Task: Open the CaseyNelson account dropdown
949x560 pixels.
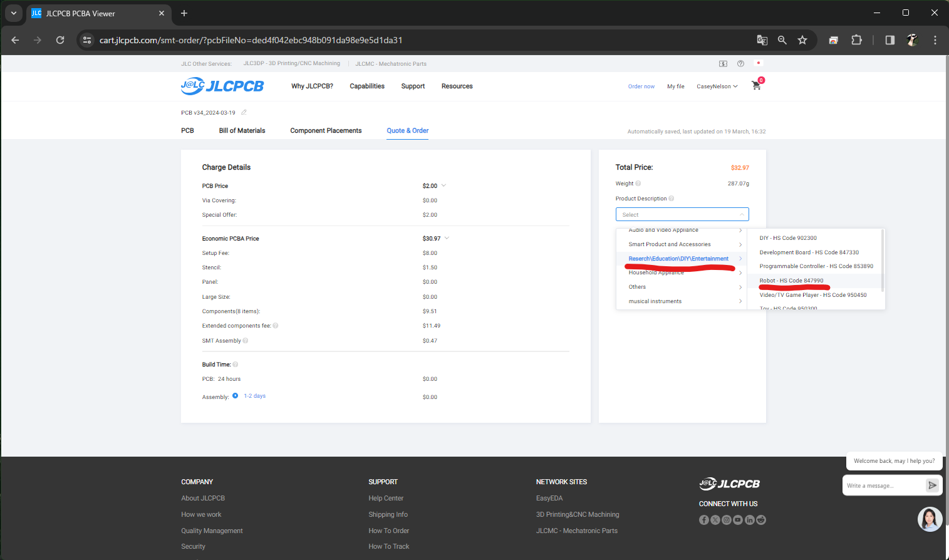Action: pos(717,86)
